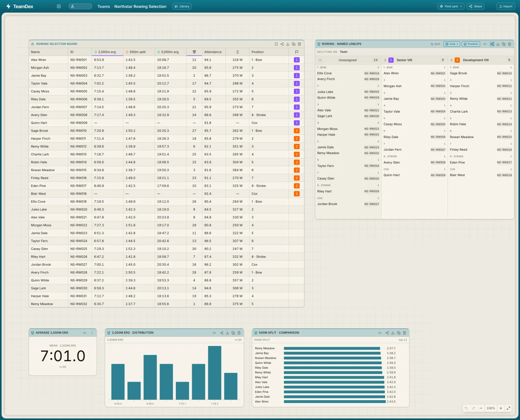Download the Named Lineups card
Viewport: 520px width, 420px height.
pyautogui.click(x=498, y=44)
